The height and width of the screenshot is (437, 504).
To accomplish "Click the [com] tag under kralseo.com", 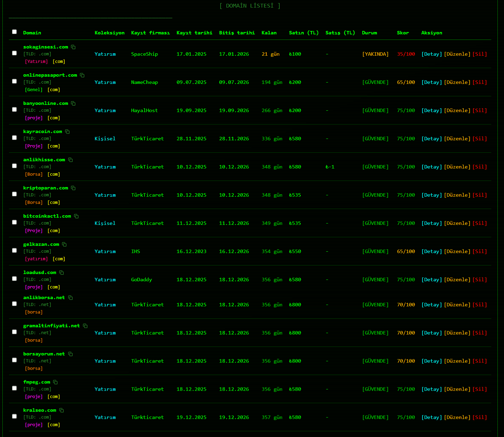I will pyautogui.click(x=54, y=425).
